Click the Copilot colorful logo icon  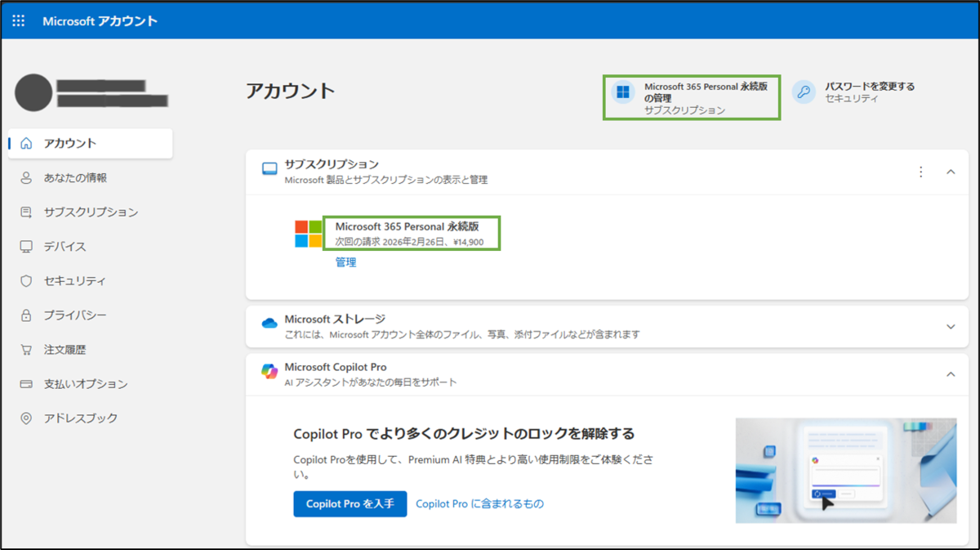(269, 372)
